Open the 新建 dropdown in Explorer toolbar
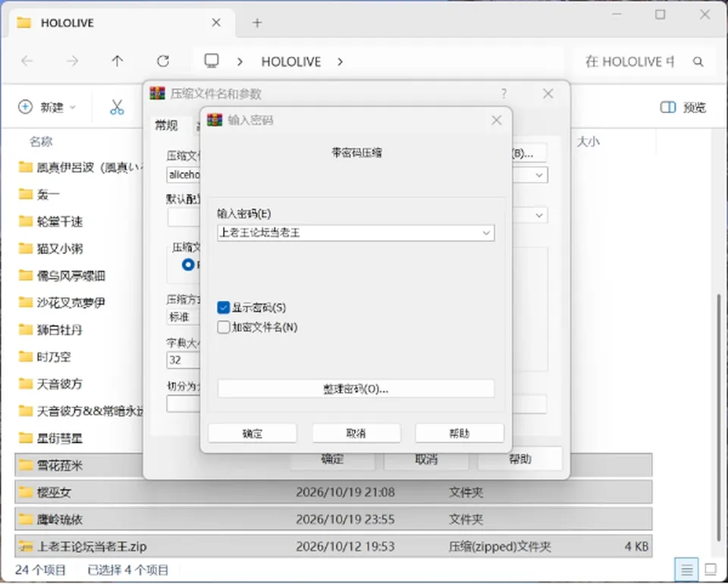The height and width of the screenshot is (584, 728). click(47, 107)
